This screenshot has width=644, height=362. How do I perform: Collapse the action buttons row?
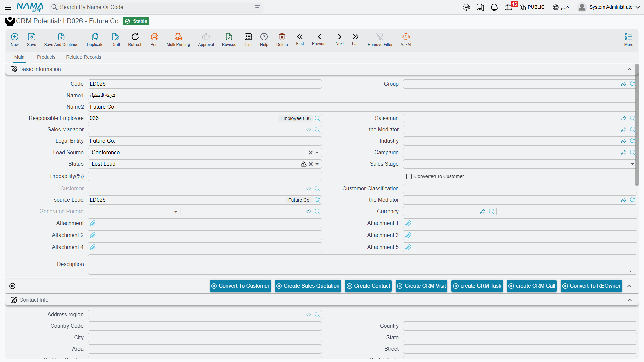[630, 286]
